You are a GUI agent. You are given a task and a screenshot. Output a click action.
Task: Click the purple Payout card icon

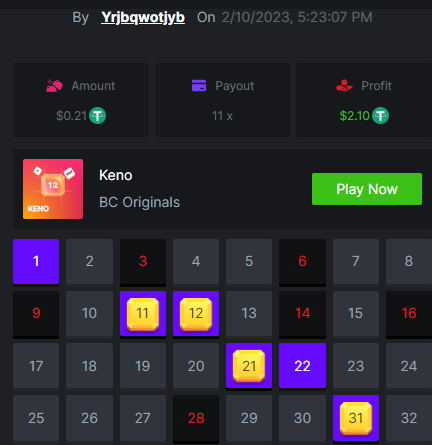(x=199, y=86)
